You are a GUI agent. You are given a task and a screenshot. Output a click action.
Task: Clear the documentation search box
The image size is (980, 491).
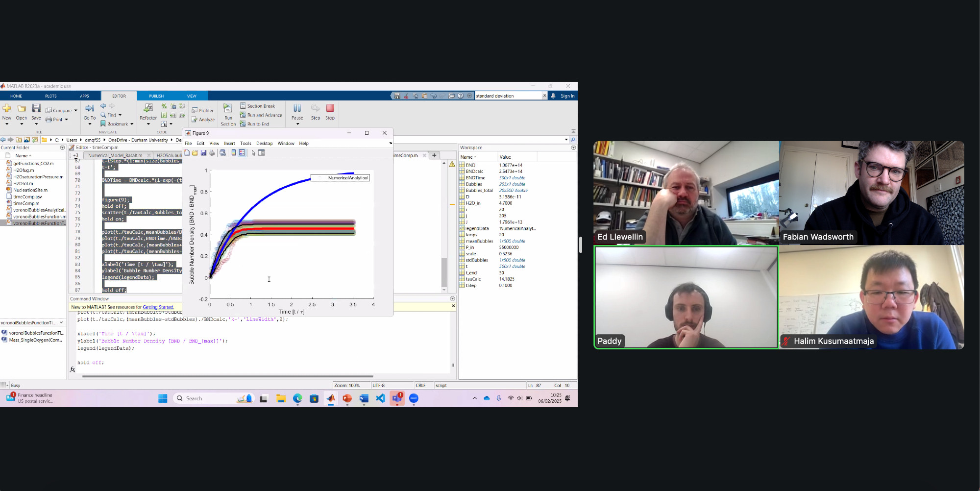click(x=544, y=96)
